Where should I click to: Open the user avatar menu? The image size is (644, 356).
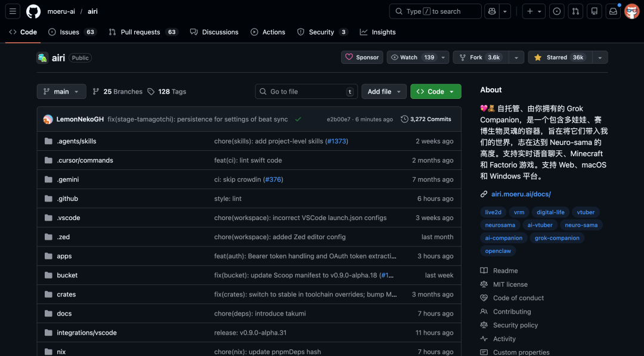point(631,11)
